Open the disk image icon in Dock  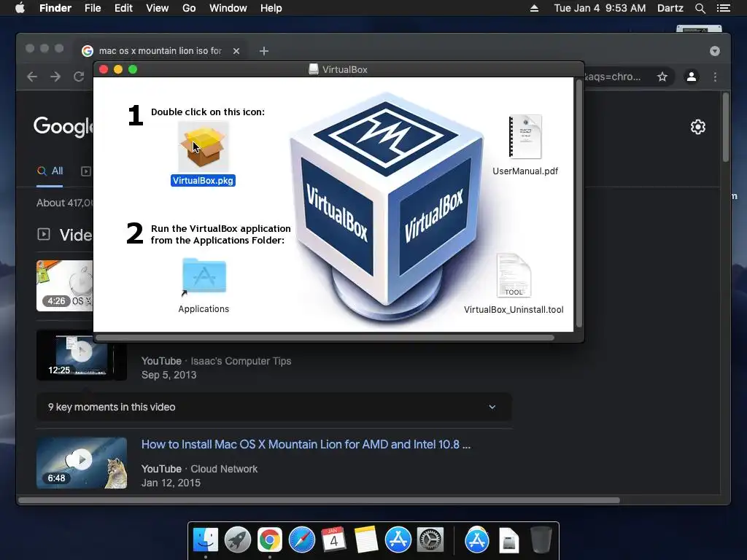508,540
